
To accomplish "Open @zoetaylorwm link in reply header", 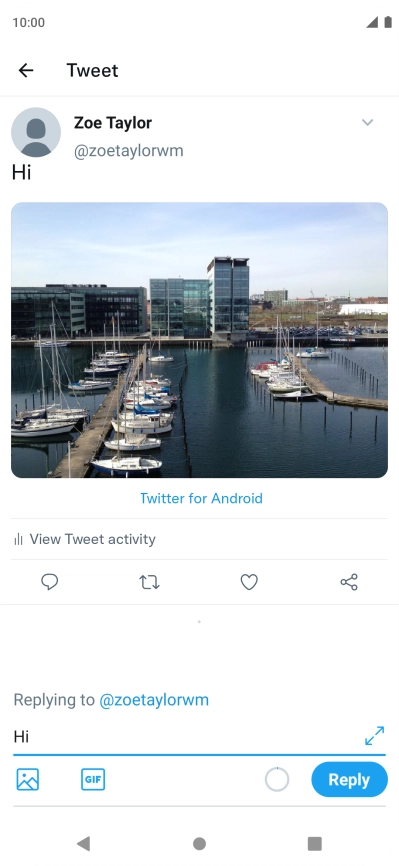I will pos(154,700).
